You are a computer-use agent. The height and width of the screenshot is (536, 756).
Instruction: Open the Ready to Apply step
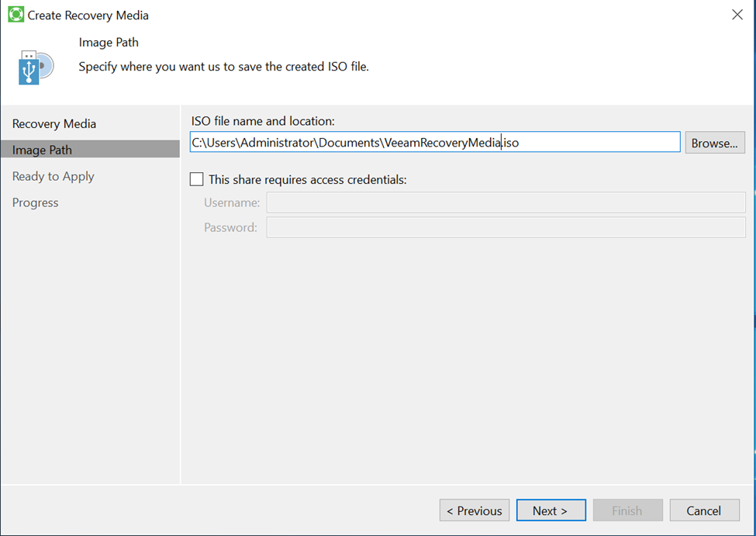(x=54, y=176)
